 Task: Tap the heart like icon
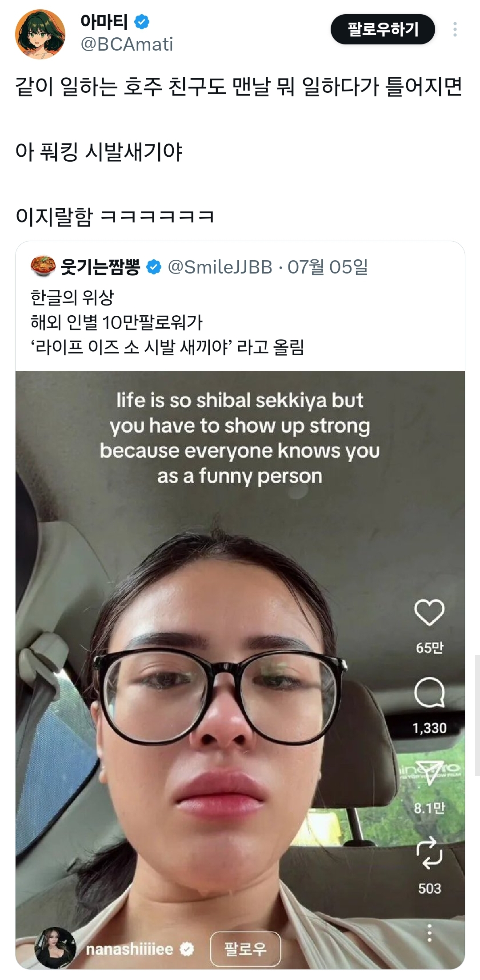pos(429,612)
